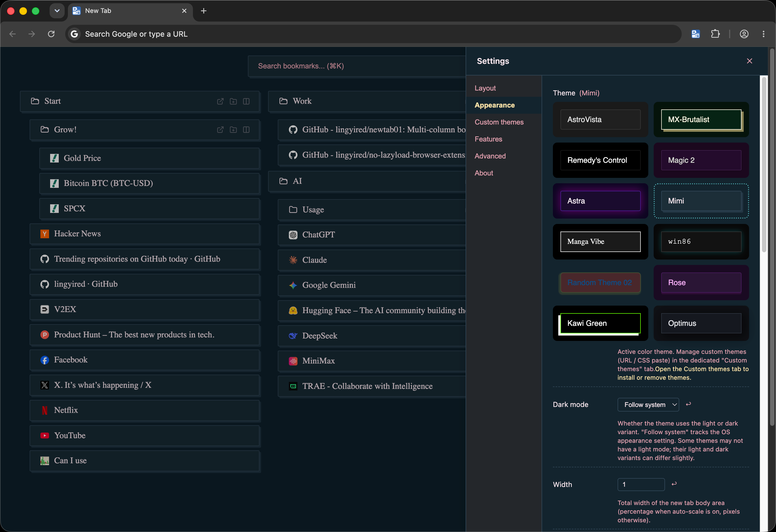The width and height of the screenshot is (776, 532).
Task: Open the Bitcoin BTC (BTC-USD) bookmark
Action: point(149,183)
